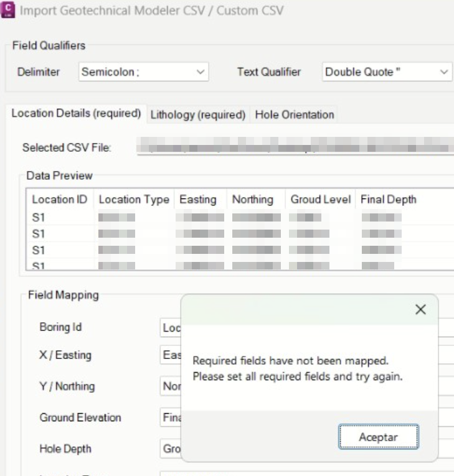The height and width of the screenshot is (476, 454).
Task: Click the Easting column header
Action: [198, 200]
